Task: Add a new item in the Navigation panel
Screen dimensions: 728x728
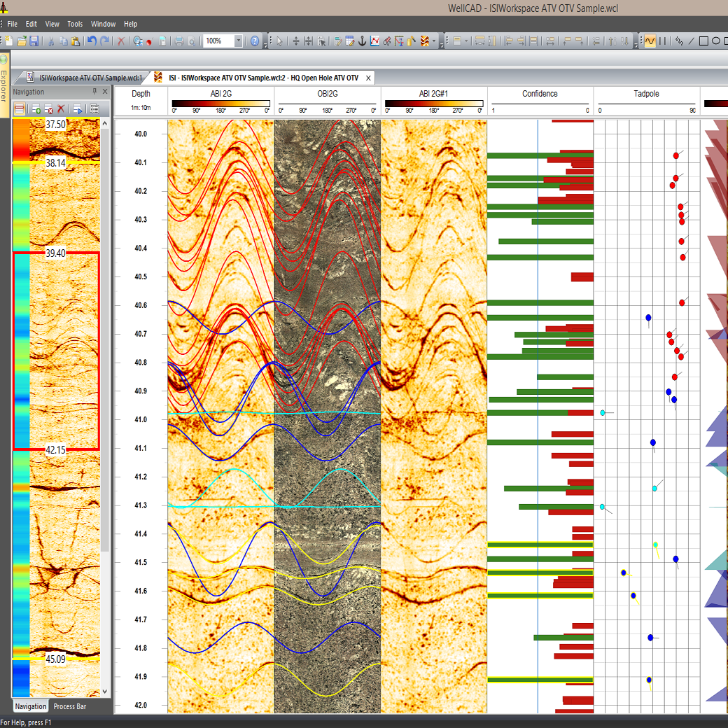Action: point(36,108)
